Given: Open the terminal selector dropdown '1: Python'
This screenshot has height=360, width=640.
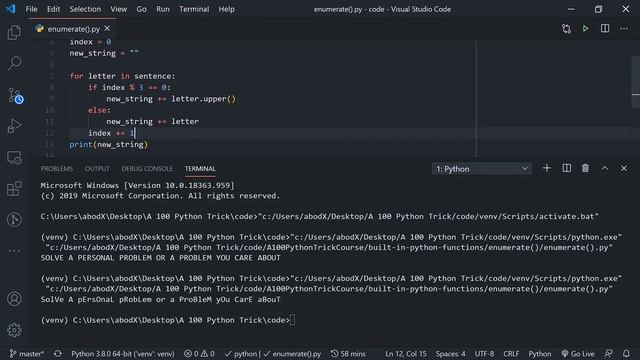Looking at the screenshot, I should pyautogui.click(x=482, y=169).
